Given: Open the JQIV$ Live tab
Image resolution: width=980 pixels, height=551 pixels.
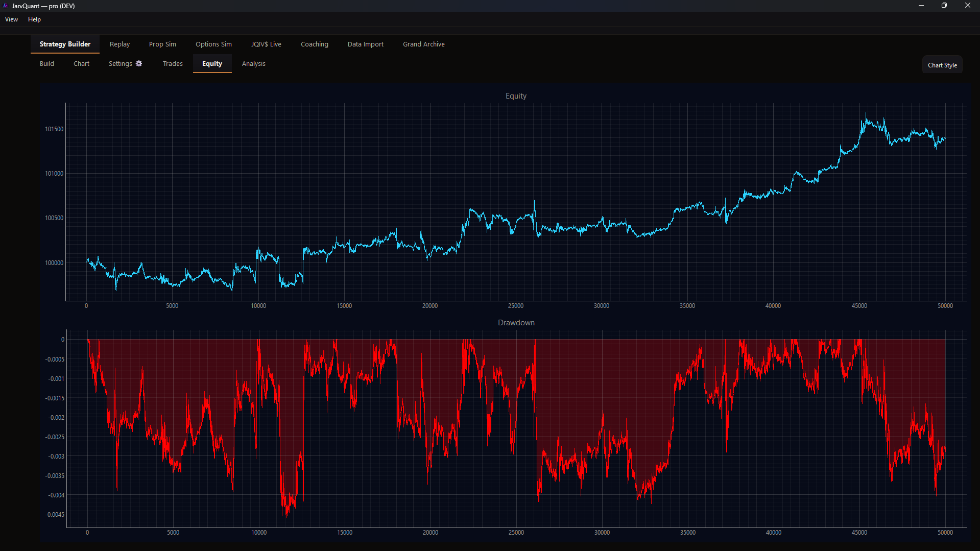Looking at the screenshot, I should 266,44.
